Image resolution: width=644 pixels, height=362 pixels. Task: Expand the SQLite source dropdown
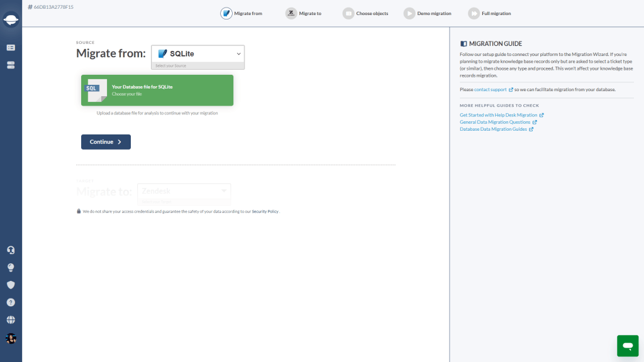tap(197, 54)
